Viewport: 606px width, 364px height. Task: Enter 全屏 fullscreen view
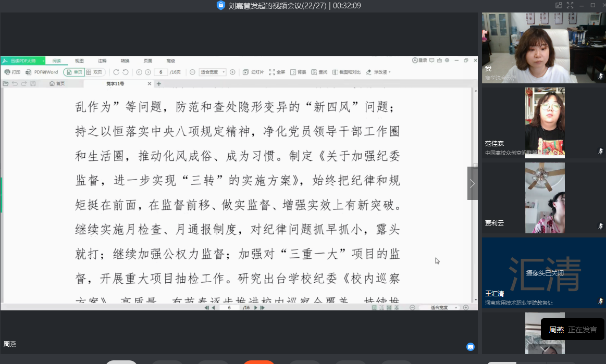click(277, 72)
